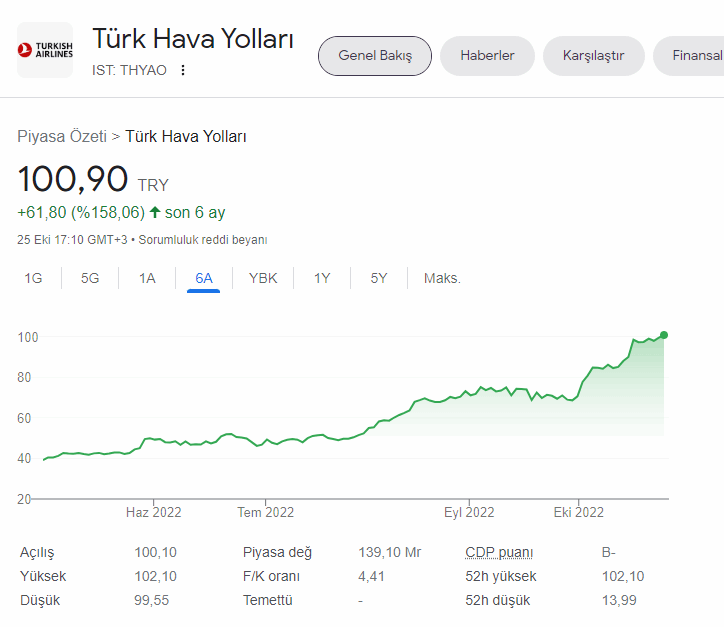The width and height of the screenshot is (724, 627).
Task: Open the Sorumluluk reddi beyanı link
Action: [x=203, y=240]
